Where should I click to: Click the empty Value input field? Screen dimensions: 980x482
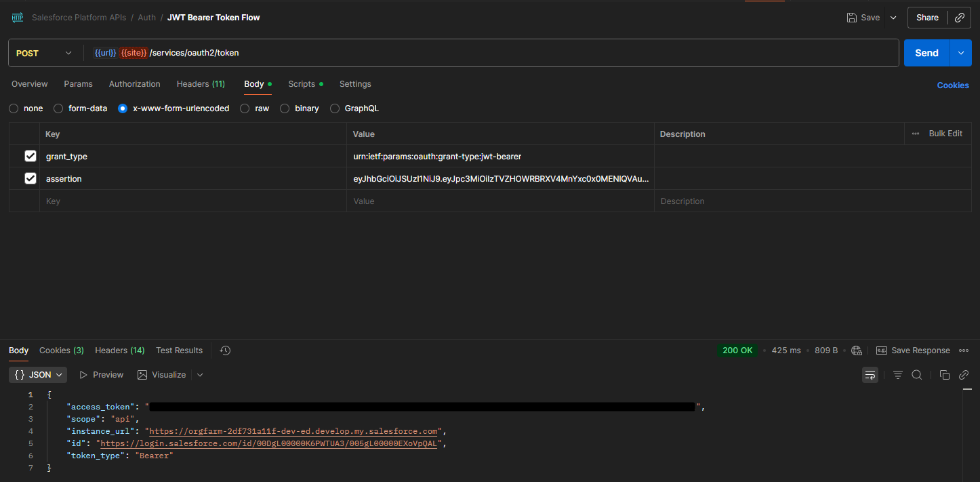(x=500, y=201)
